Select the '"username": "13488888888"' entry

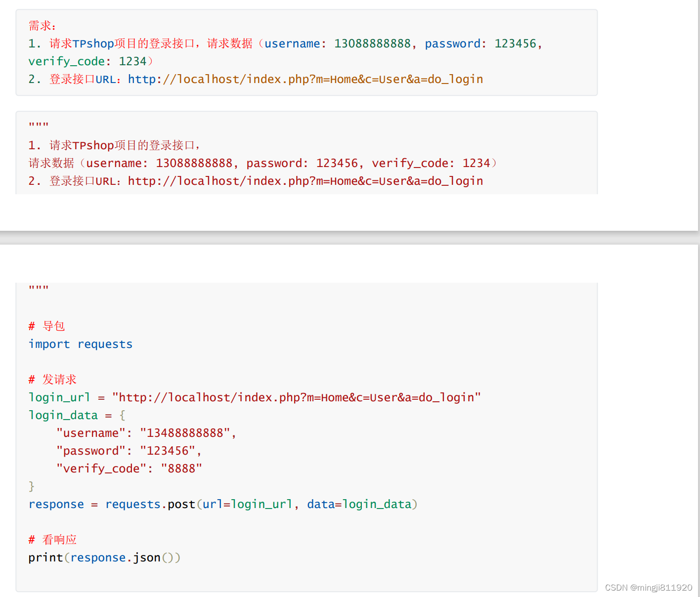pyautogui.click(x=146, y=433)
